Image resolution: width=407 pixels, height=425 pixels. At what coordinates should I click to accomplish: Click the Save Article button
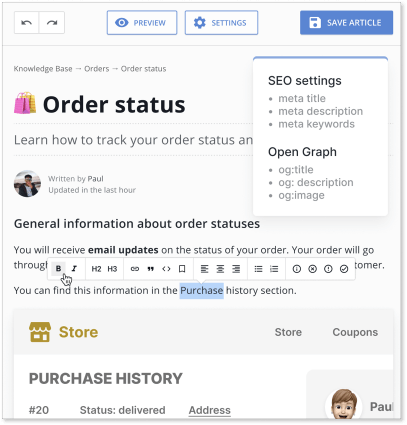pos(346,23)
